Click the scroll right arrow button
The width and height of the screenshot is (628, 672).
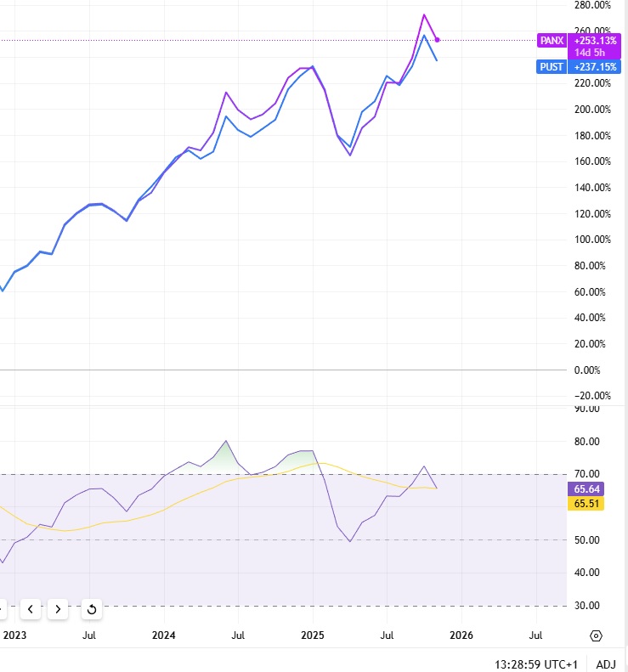point(57,608)
